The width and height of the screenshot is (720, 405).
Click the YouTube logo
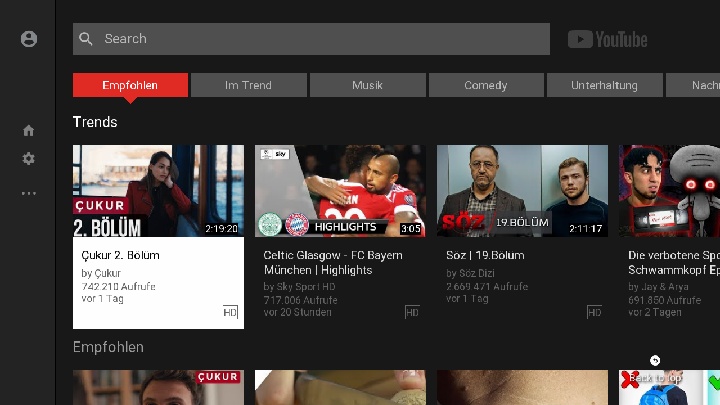tap(607, 39)
